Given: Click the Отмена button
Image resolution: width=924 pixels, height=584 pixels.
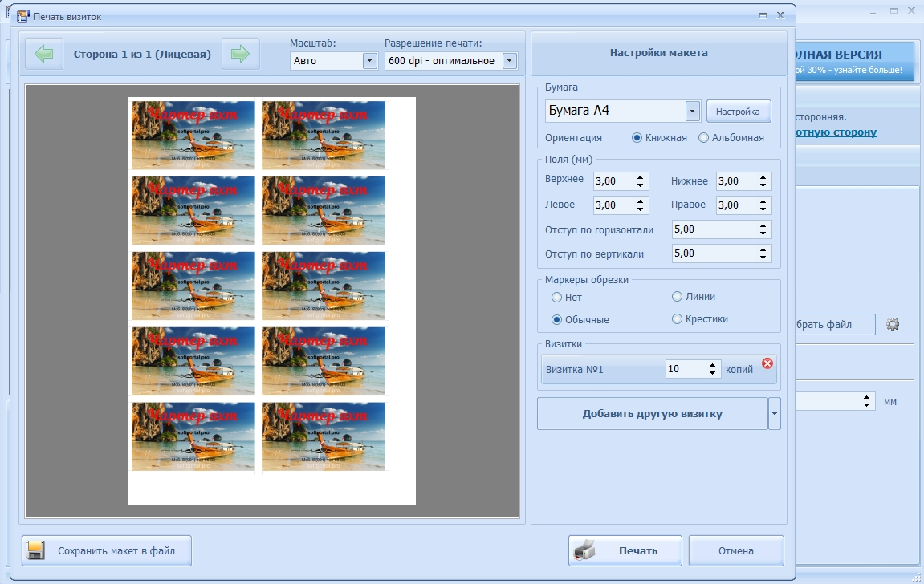Looking at the screenshot, I should tap(736, 551).
